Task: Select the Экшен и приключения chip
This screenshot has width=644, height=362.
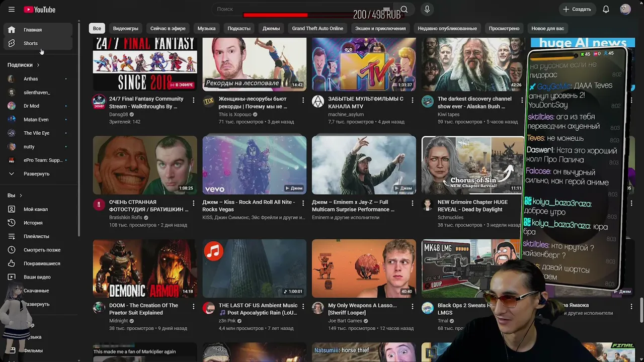Action: click(380, 29)
